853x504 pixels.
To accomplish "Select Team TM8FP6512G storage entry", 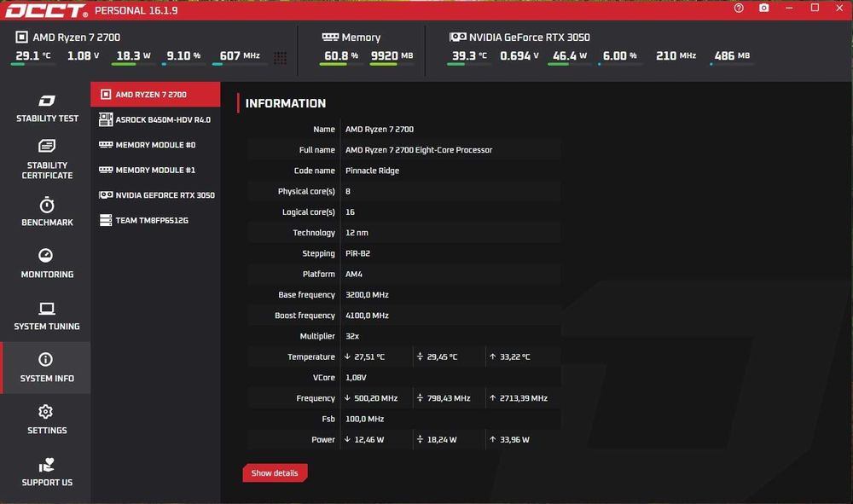I will 155,220.
